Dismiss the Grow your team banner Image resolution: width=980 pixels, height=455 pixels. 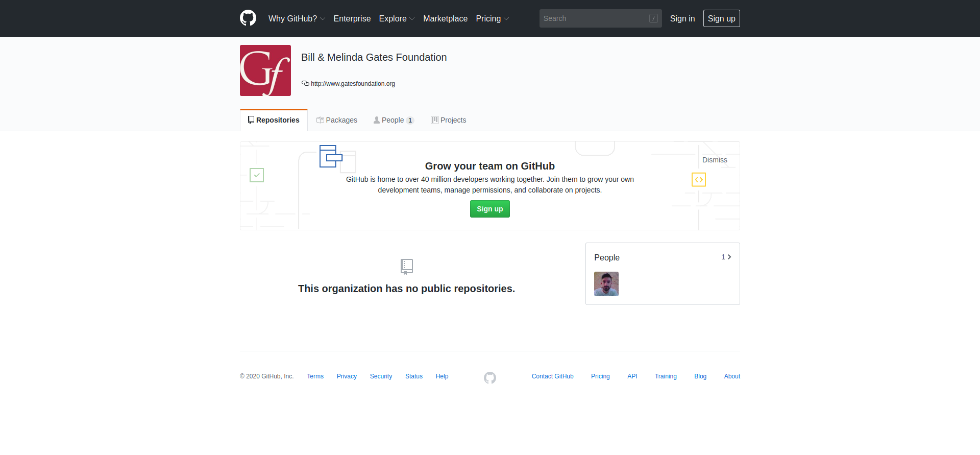coord(715,160)
